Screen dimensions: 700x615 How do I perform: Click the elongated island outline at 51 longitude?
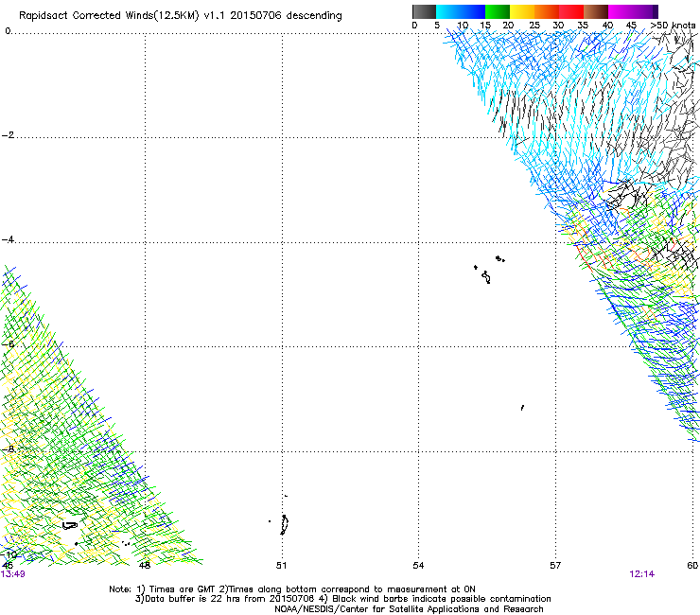click(x=285, y=524)
